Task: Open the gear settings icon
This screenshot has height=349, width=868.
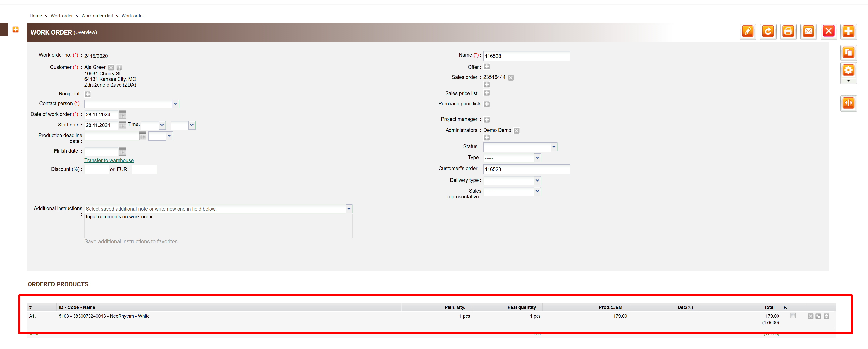Action: [848, 70]
